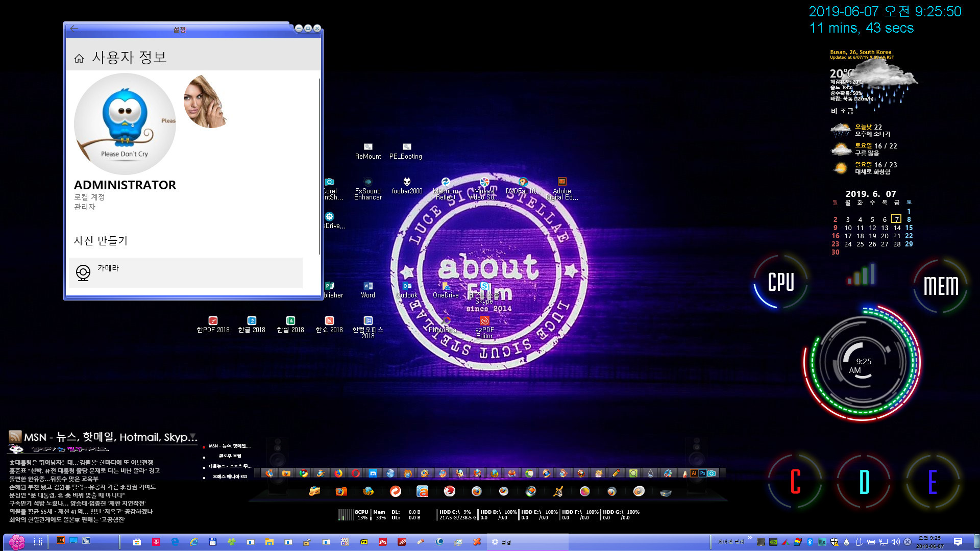Open Microsoft Store taskbar icon
Viewport: 980px width, 551px height.
point(137,542)
